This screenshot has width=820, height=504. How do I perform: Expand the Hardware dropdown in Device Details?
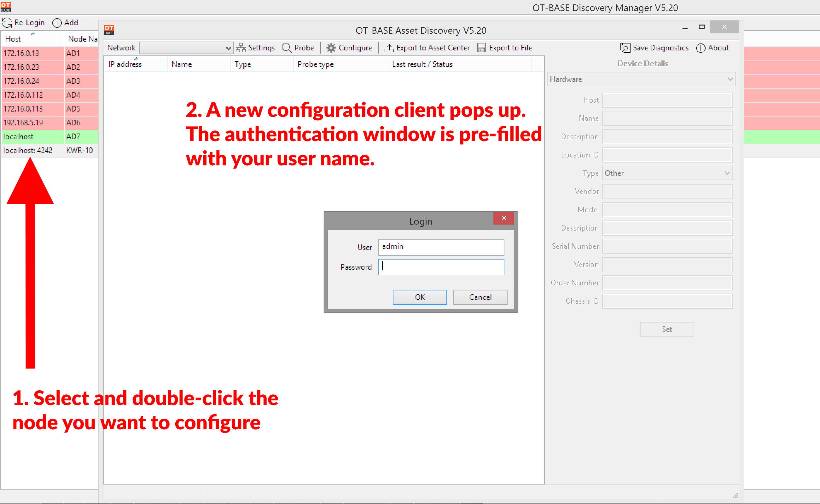641,79
